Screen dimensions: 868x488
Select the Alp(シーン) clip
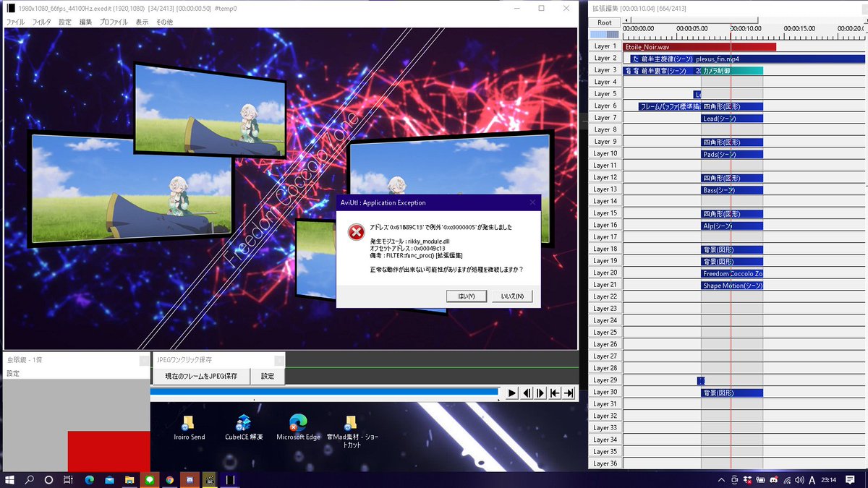[x=732, y=226]
